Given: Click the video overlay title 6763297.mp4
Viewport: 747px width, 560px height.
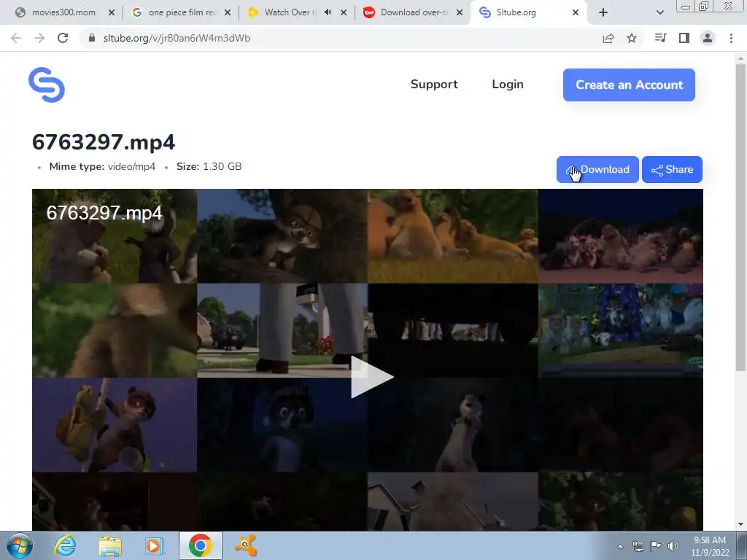Looking at the screenshot, I should [x=104, y=212].
